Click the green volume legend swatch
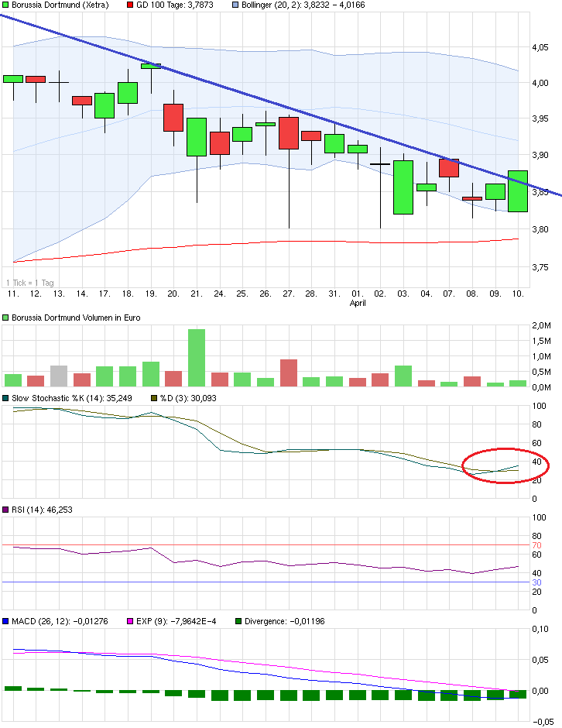 tap(5, 318)
